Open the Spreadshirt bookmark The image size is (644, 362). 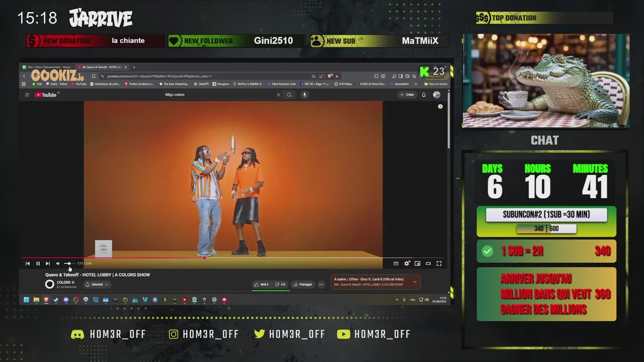399,84
